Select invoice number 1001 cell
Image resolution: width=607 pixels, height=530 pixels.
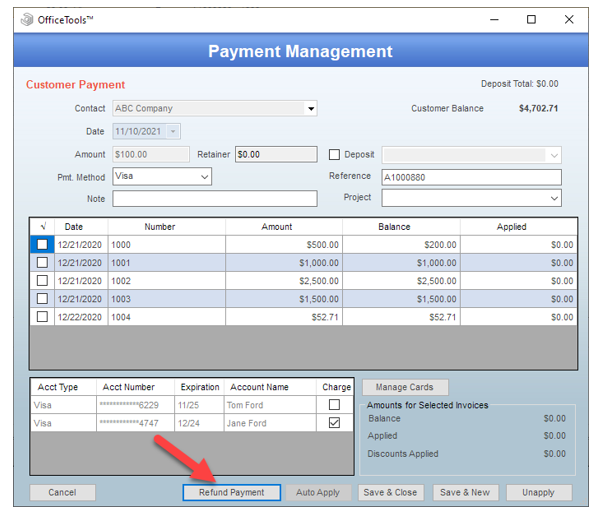pos(166,263)
